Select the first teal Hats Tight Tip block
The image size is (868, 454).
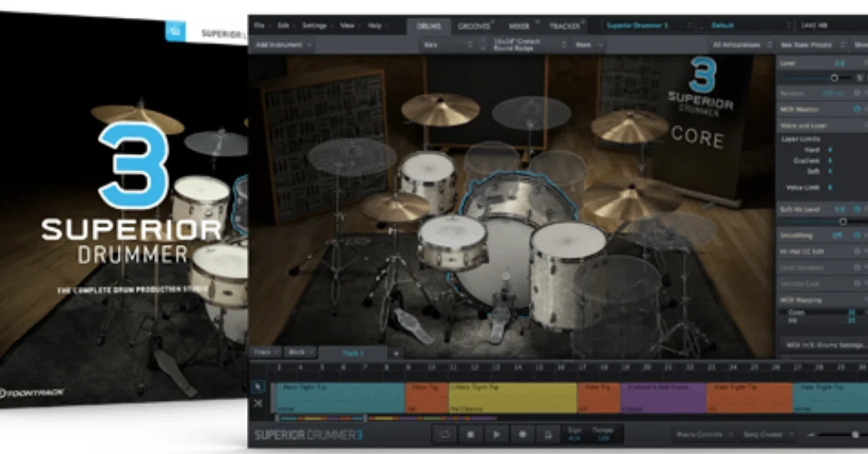tap(339, 398)
